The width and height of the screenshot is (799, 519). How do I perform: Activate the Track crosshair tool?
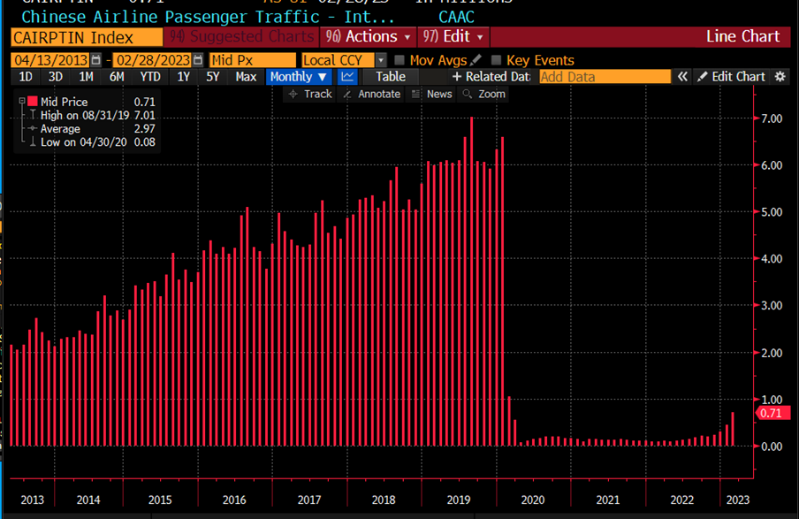(x=310, y=94)
